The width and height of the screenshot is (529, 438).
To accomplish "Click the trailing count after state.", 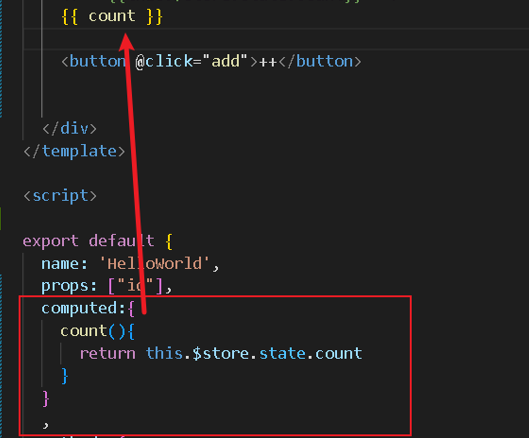I will pyautogui.click(x=339, y=353).
